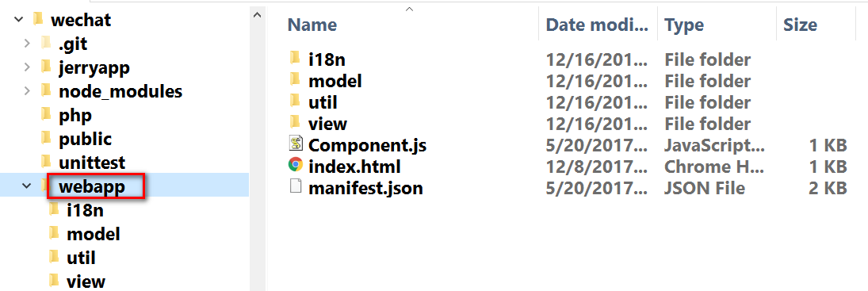Expand the jerryapp folder node
Image resolution: width=868 pixels, height=291 pixels.
pos(27,67)
